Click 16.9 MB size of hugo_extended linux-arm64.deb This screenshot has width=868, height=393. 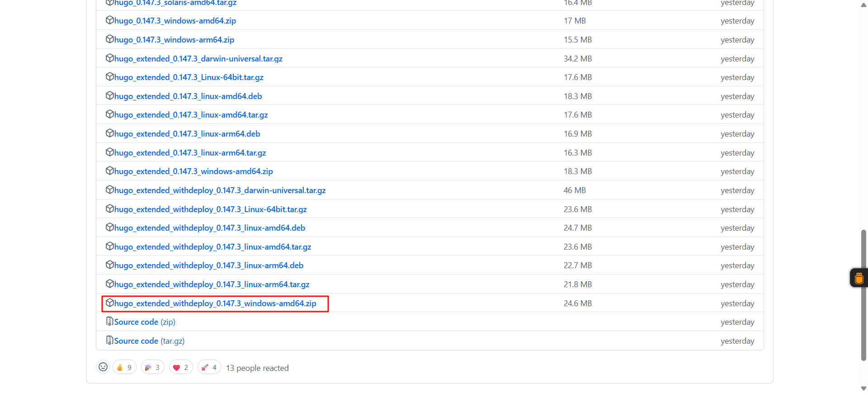[578, 134]
